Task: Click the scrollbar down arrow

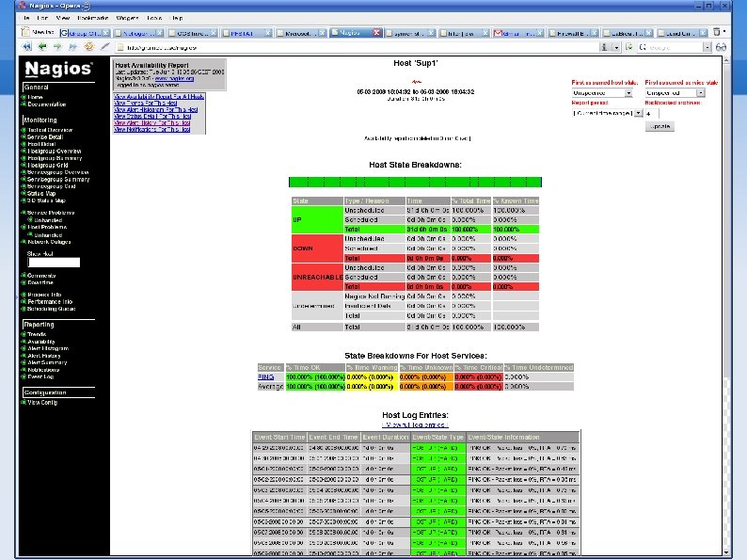Action: pos(726,552)
